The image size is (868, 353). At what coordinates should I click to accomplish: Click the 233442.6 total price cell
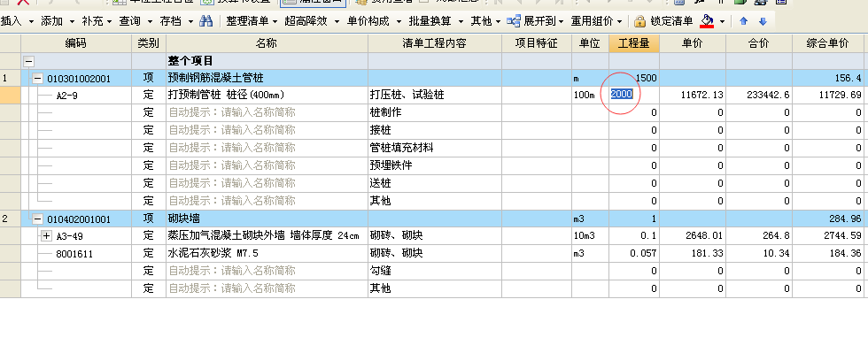759,96
